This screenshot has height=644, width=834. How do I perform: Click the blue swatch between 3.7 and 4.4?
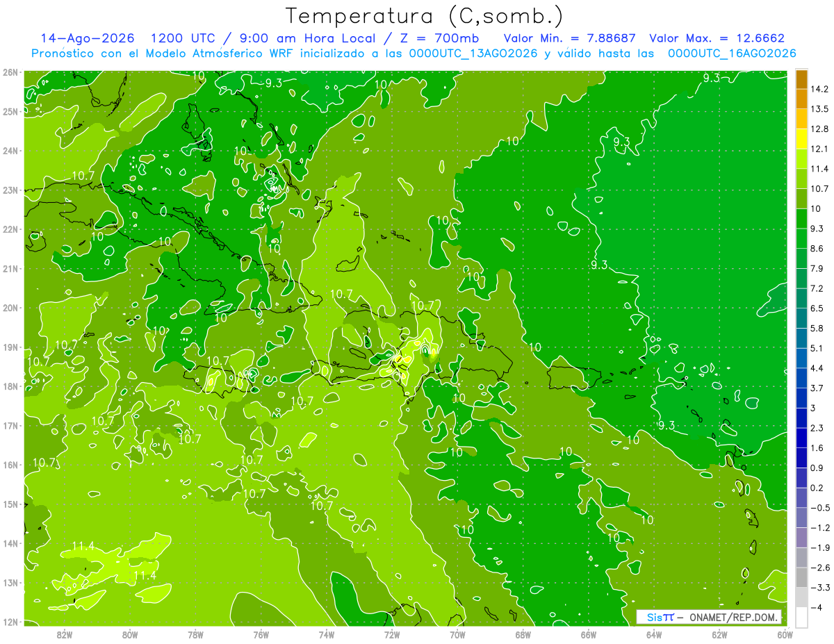point(801,377)
